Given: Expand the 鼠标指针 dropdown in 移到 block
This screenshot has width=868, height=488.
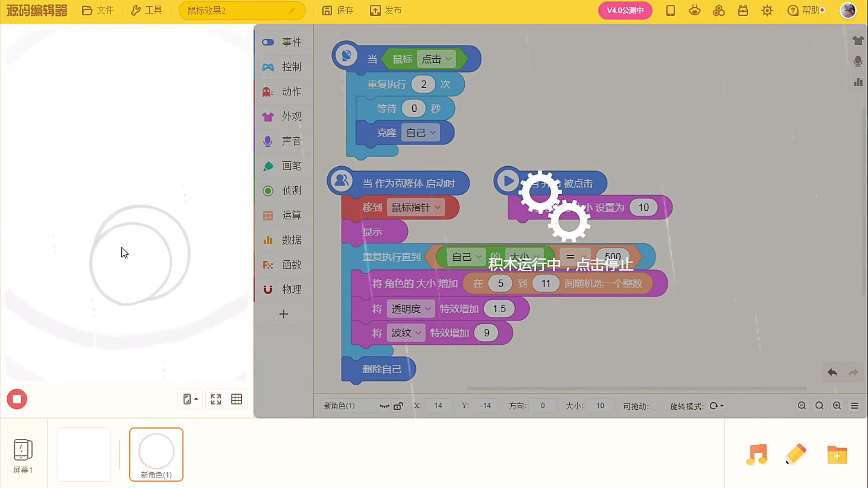Looking at the screenshot, I should 415,207.
